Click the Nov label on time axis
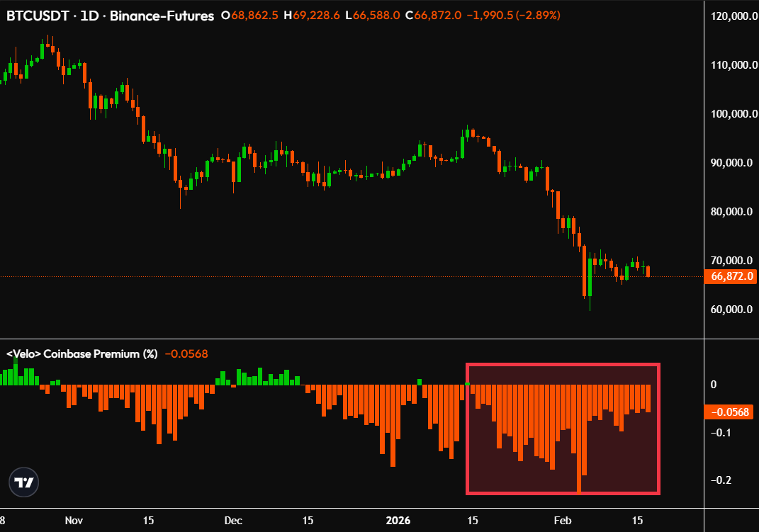The image size is (759, 532). pyautogui.click(x=74, y=521)
